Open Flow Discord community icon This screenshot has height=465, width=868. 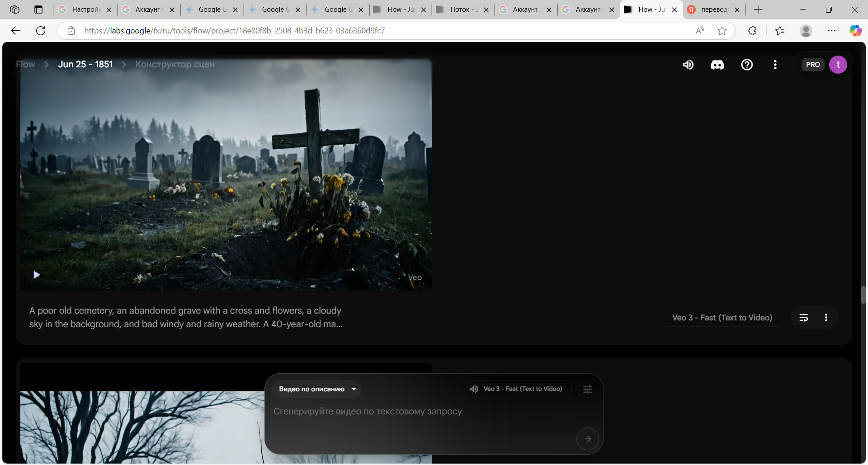tap(717, 65)
